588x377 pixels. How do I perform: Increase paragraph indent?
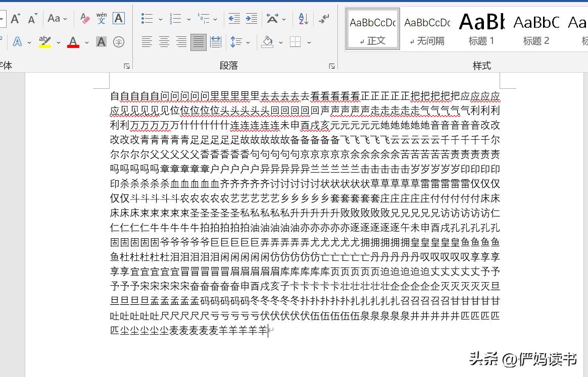pyautogui.click(x=252, y=18)
